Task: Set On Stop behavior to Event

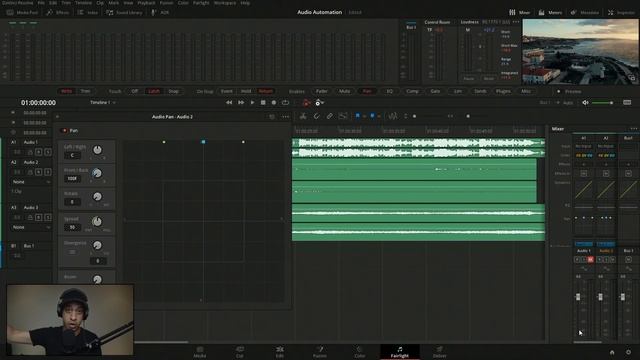Action: (227, 91)
